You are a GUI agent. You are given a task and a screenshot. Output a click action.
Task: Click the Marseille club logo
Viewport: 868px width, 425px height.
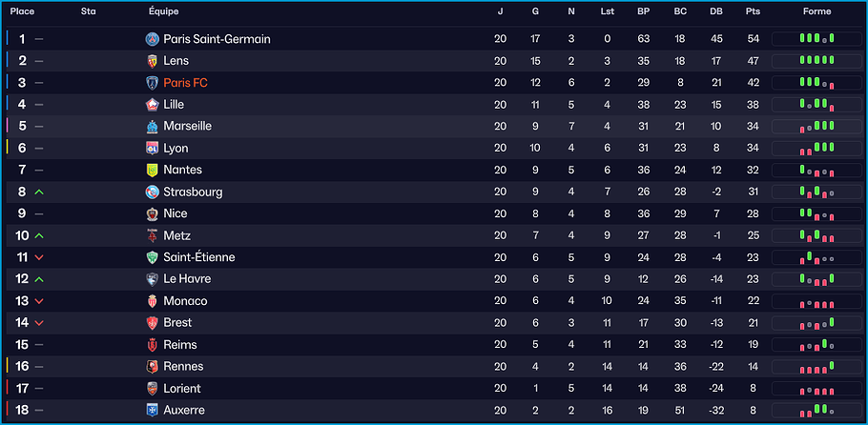pos(152,127)
